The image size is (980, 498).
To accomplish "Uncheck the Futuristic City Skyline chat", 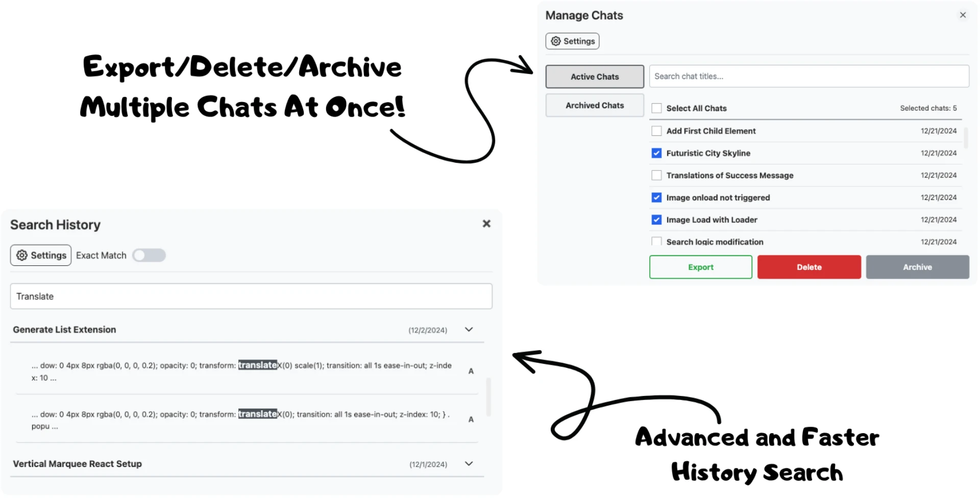I will (656, 153).
